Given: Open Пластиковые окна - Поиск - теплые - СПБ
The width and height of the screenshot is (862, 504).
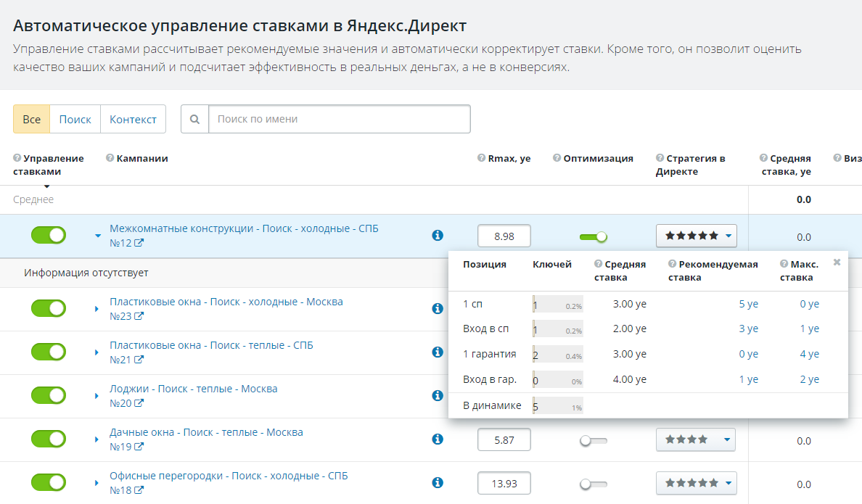Looking at the screenshot, I should tap(211, 345).
